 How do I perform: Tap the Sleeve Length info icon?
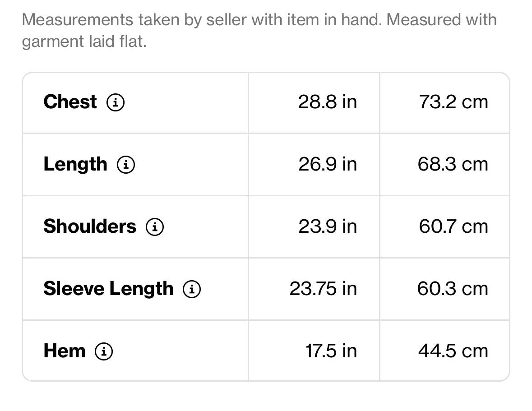click(x=192, y=289)
